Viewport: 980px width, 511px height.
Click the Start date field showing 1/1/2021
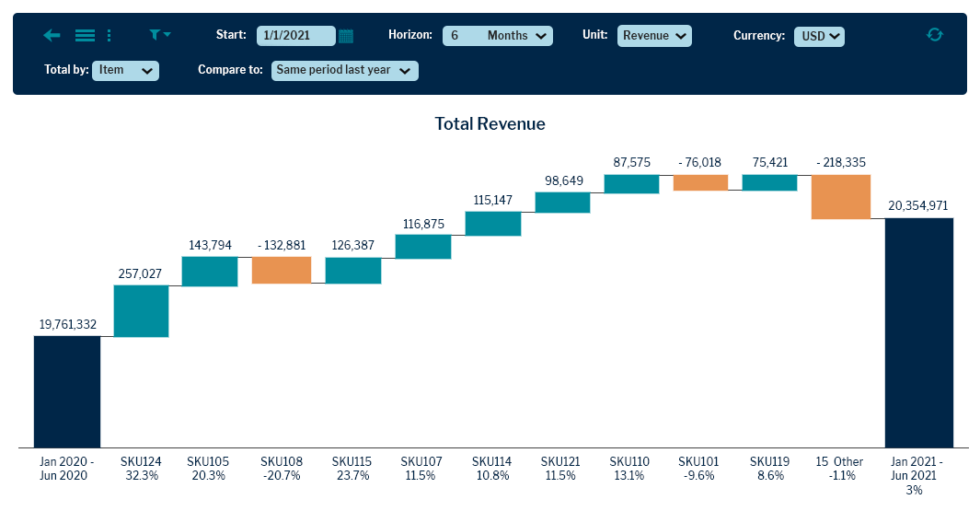pyautogui.click(x=295, y=36)
